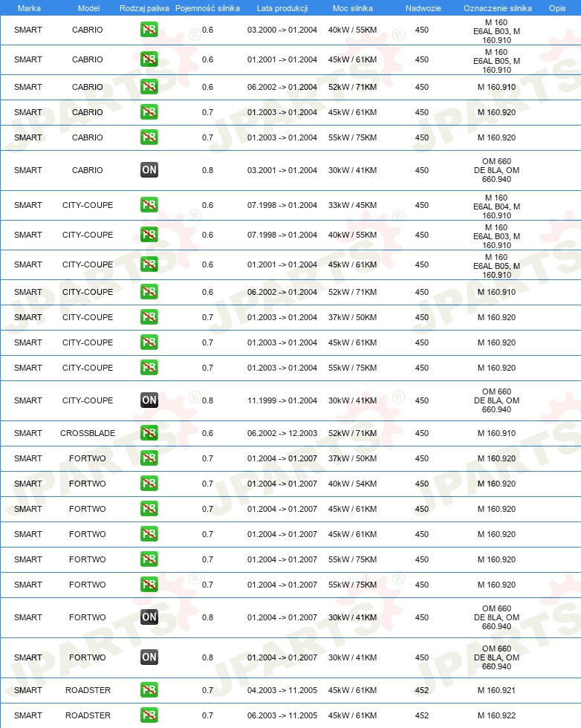Click CITY-COUPE model in the 33kW / 45KM row
Viewport: 581px width, 728px height.
88,205
